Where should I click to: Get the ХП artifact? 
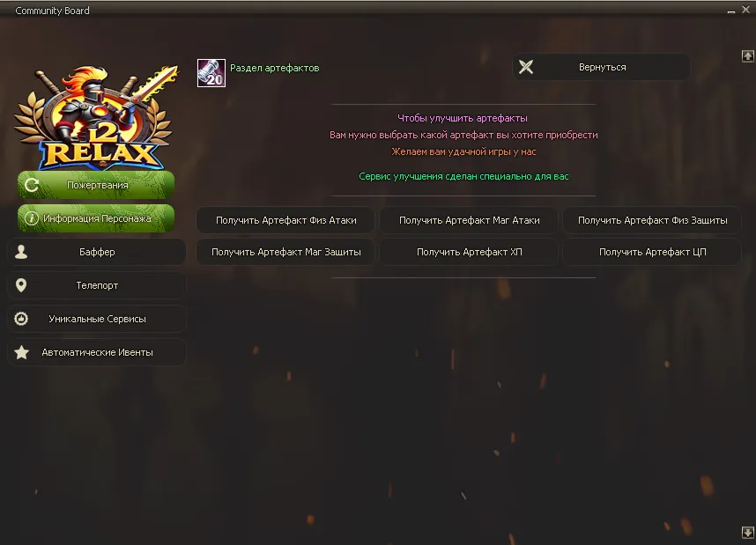coord(469,252)
